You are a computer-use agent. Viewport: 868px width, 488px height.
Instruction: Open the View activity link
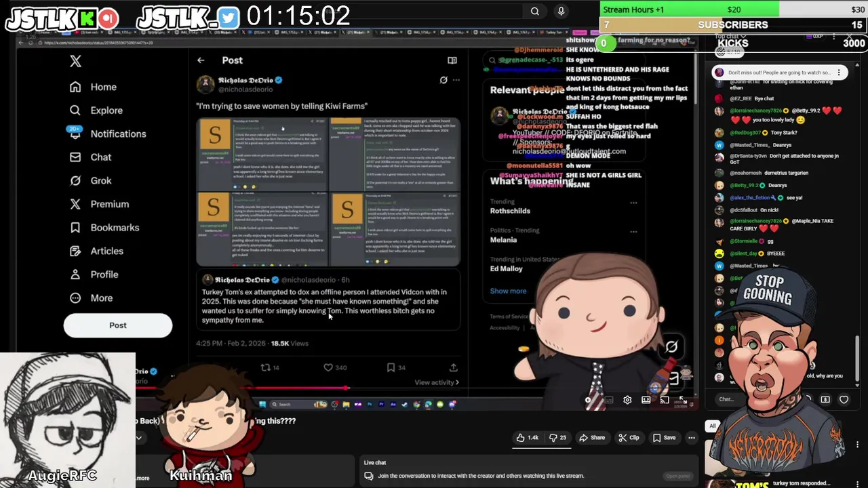437,382
